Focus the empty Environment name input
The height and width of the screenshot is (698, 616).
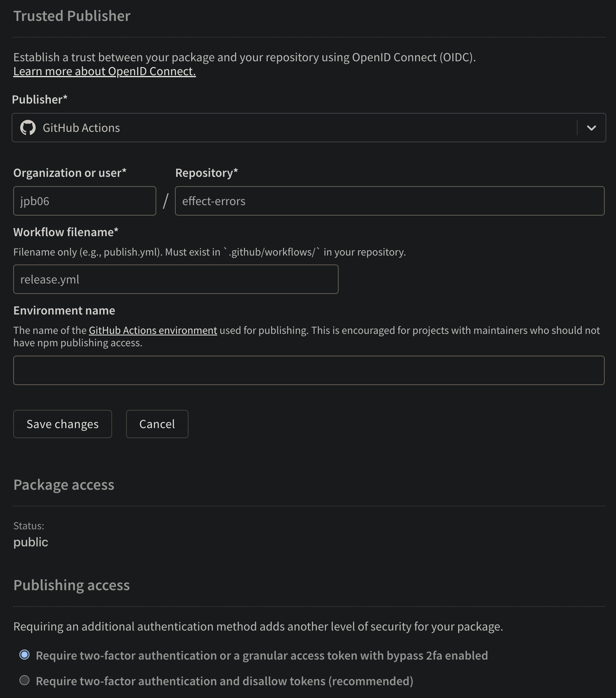pos(309,370)
